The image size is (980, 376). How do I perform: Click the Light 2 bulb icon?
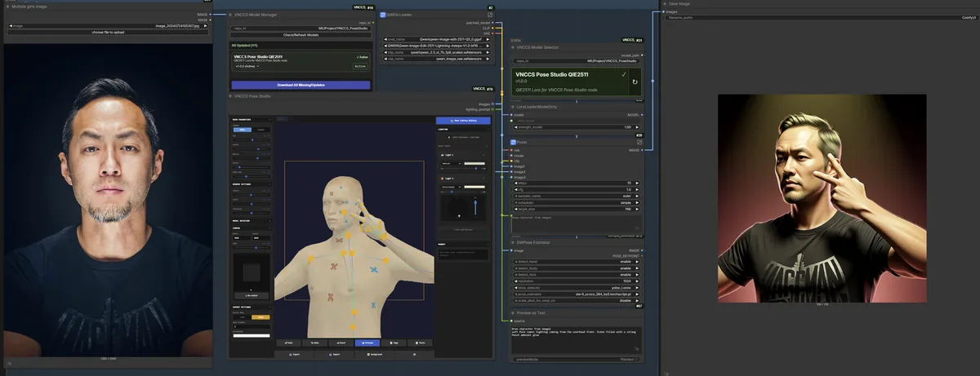pos(442,179)
